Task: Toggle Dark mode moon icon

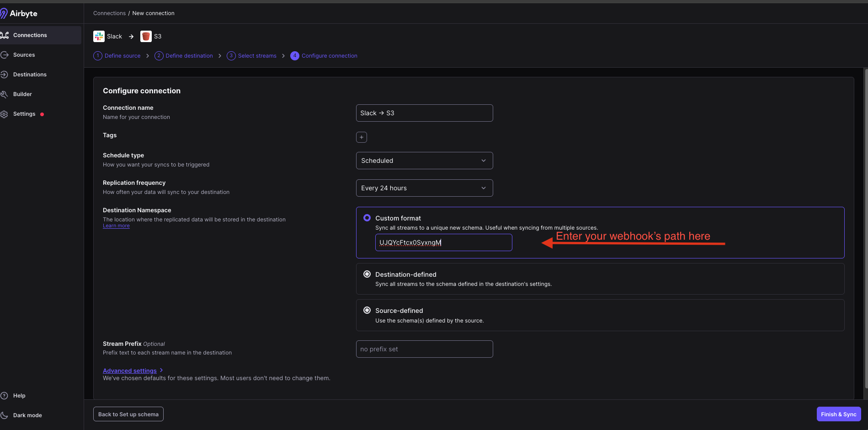Action: [5, 415]
